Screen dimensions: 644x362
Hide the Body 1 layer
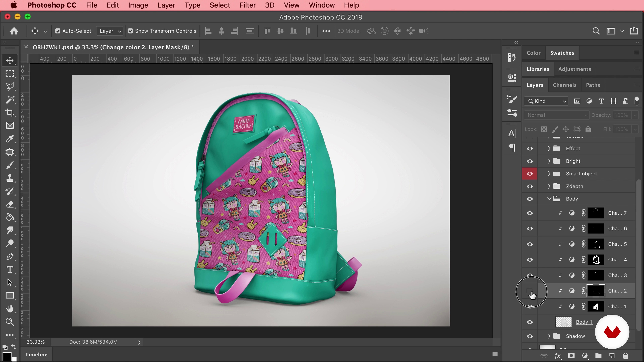(530, 322)
